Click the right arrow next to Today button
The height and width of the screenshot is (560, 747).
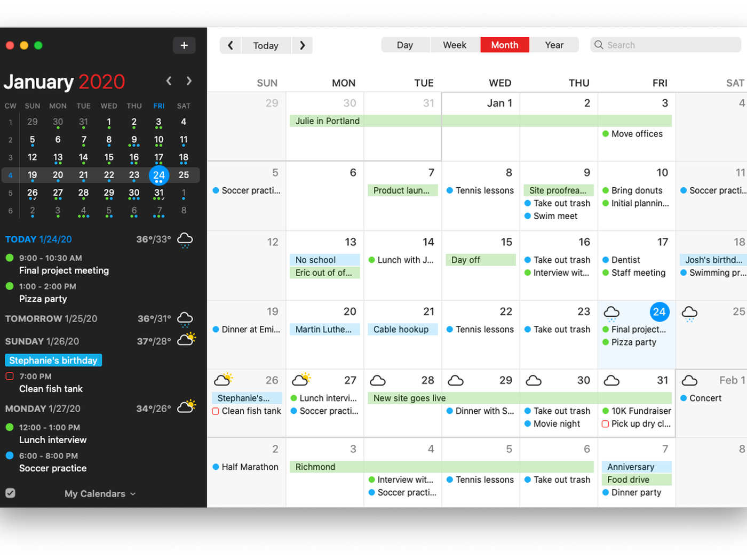click(302, 45)
